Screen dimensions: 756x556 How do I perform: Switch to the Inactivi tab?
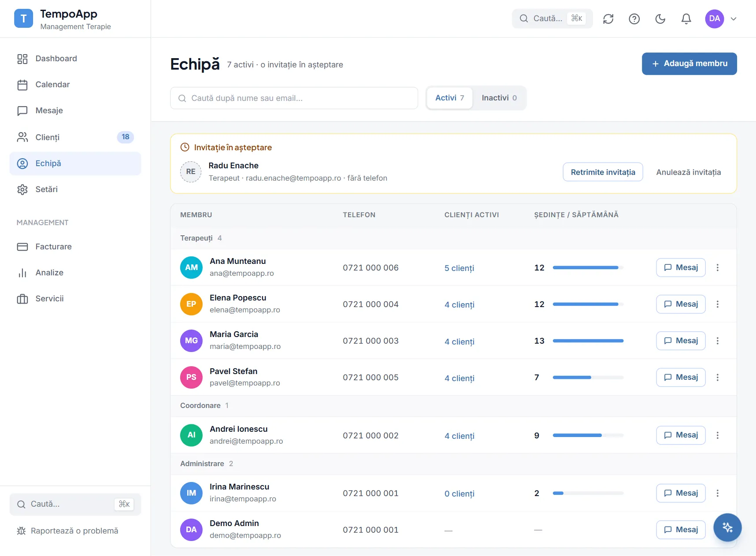(499, 98)
